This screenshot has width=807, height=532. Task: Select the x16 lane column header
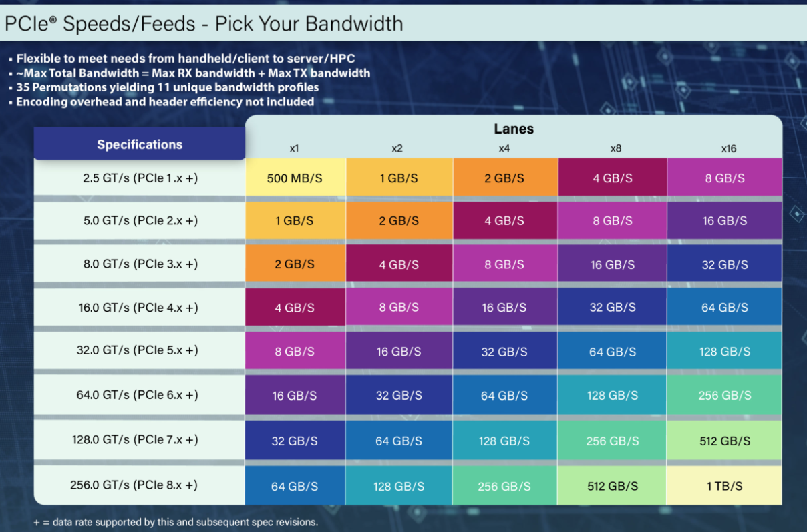click(x=728, y=148)
